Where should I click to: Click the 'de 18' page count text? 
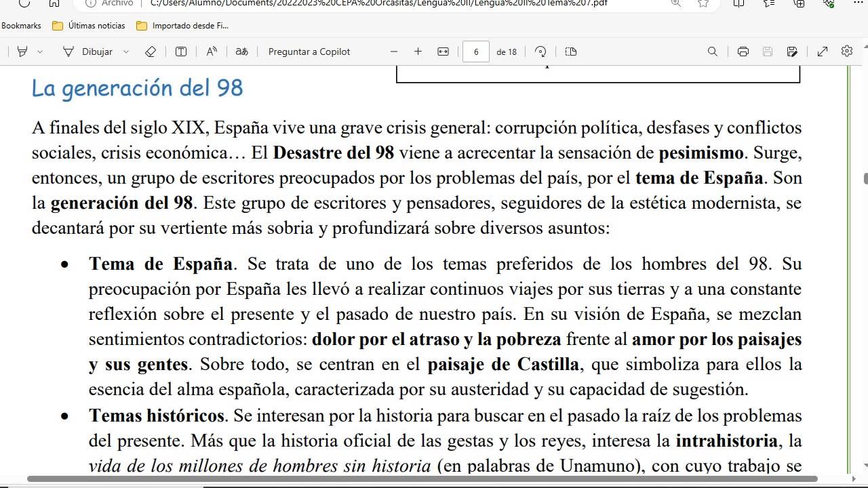(507, 52)
